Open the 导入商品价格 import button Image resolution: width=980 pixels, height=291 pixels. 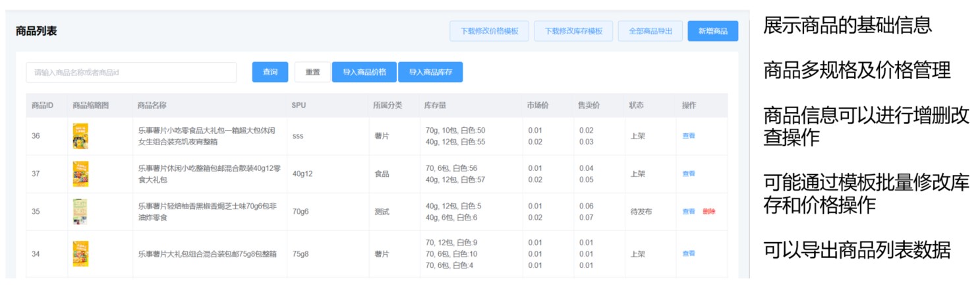364,73
